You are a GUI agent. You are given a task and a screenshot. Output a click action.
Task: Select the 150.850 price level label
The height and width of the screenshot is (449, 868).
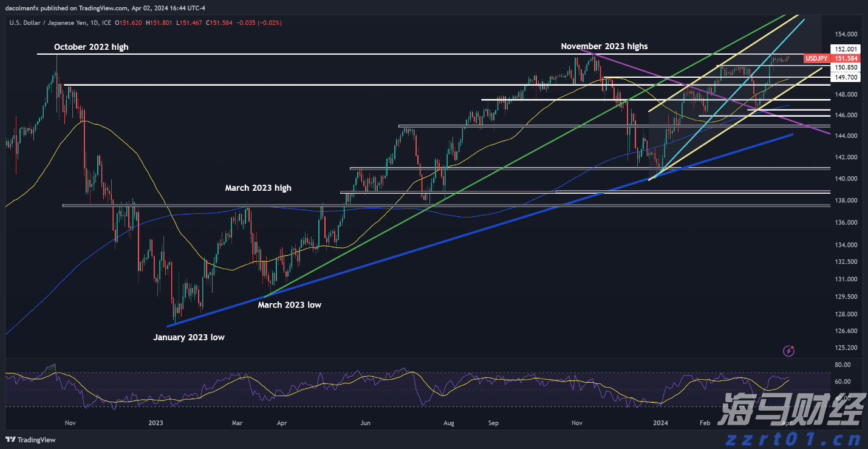point(846,67)
